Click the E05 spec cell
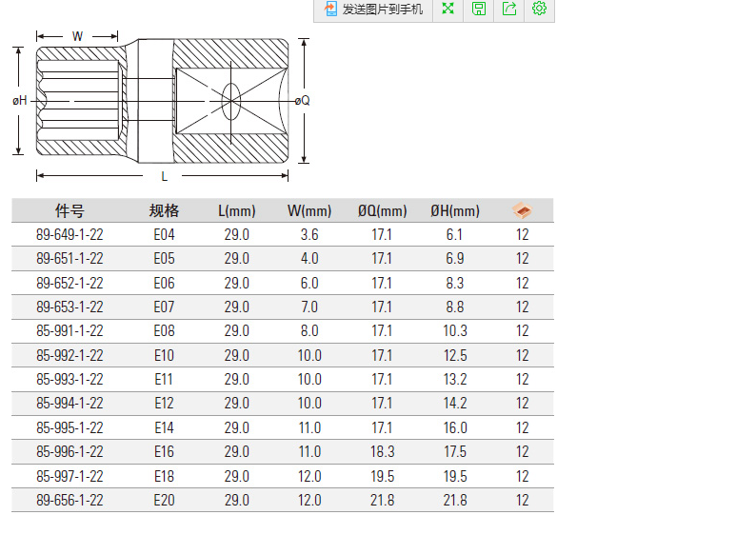This screenshot has width=756, height=535. [x=164, y=259]
